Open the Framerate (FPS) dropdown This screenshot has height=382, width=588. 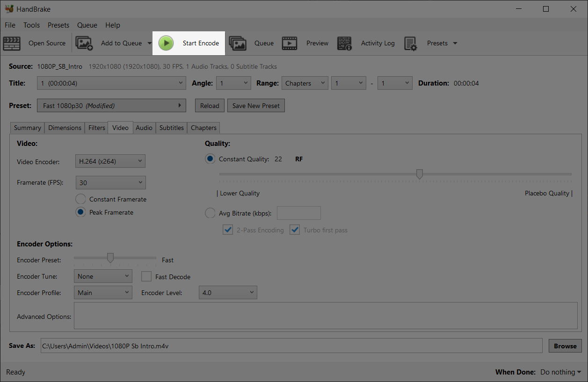[110, 182]
